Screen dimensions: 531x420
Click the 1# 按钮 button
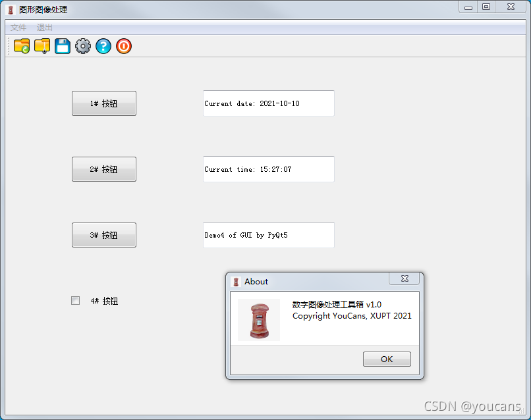pos(104,103)
